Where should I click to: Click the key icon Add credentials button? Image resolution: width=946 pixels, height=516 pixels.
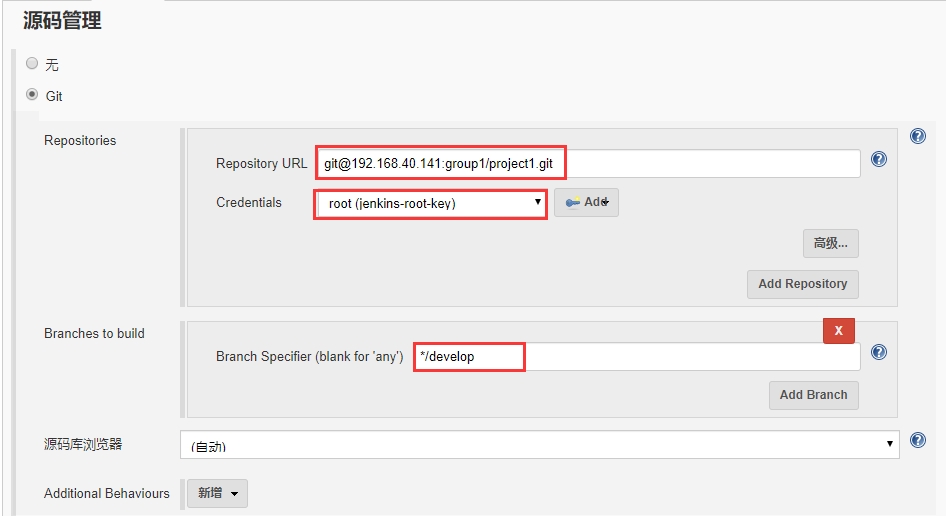point(586,203)
